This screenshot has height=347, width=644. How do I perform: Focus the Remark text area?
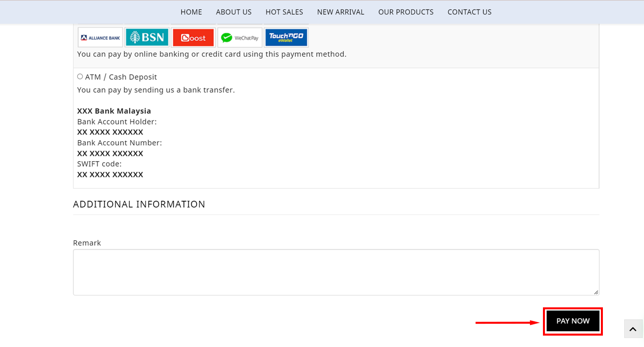(x=336, y=272)
